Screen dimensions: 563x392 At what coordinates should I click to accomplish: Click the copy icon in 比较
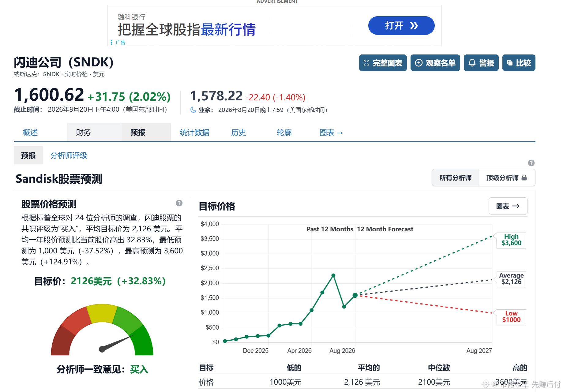point(510,63)
